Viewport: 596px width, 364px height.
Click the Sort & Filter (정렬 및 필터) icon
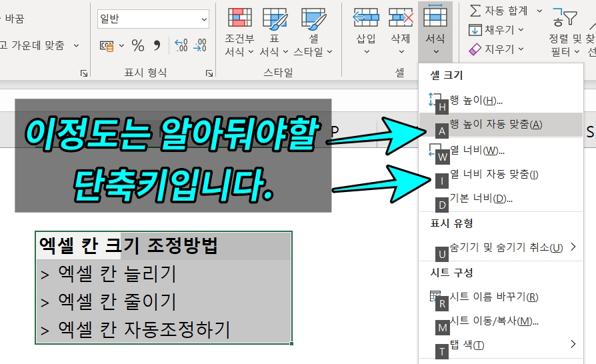pyautogui.click(x=565, y=17)
